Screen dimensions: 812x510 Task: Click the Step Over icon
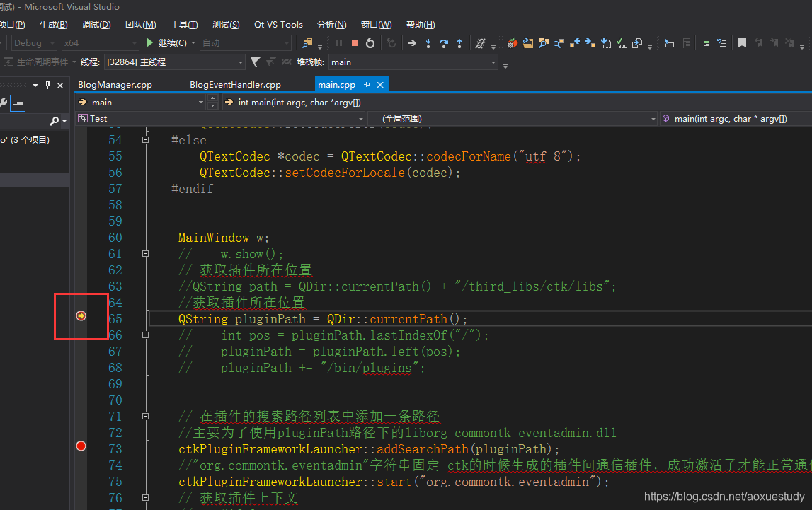445,42
